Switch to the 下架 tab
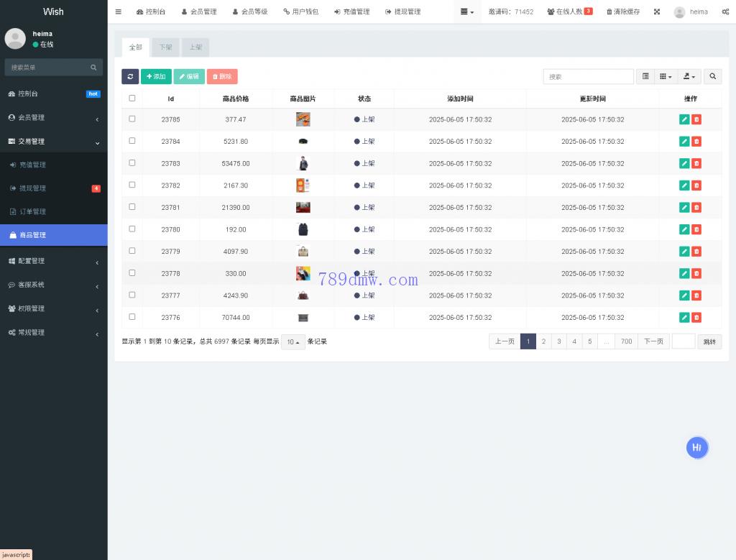The height and width of the screenshot is (560, 736). pyautogui.click(x=165, y=47)
